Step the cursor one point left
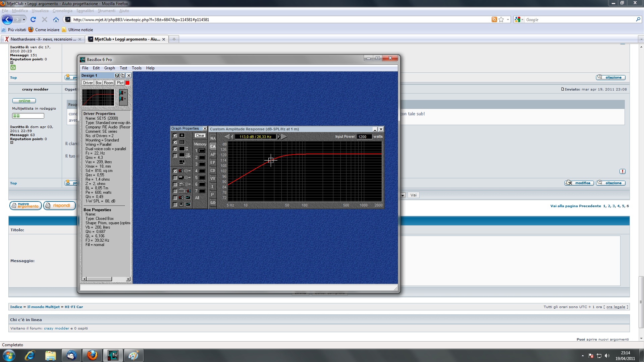 (x=232, y=137)
